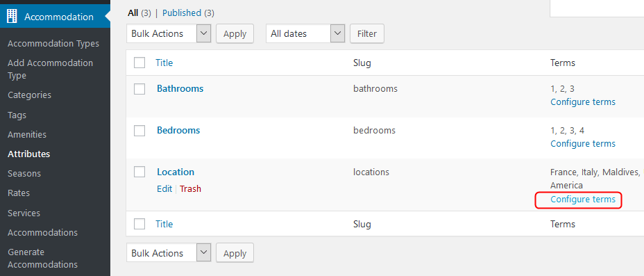Tick the Location row checkbox
Viewport: 644px width, 276px height.
[x=139, y=172]
